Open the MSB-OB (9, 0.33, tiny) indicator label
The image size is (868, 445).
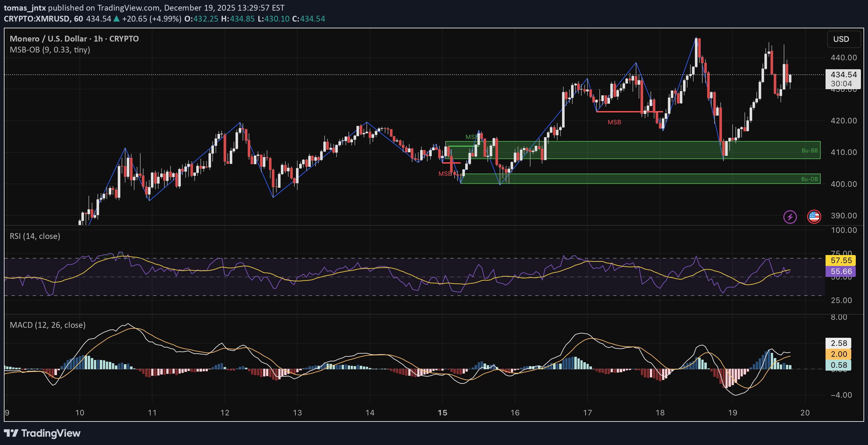tap(49, 50)
